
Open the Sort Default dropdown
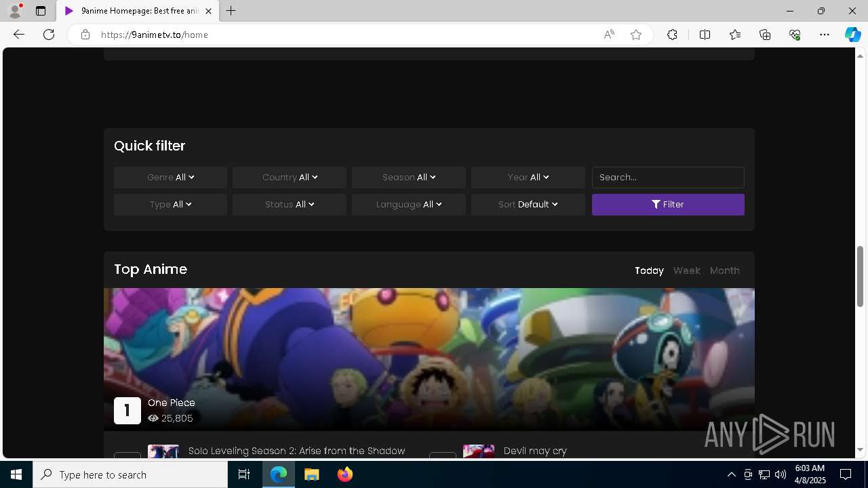click(x=528, y=205)
